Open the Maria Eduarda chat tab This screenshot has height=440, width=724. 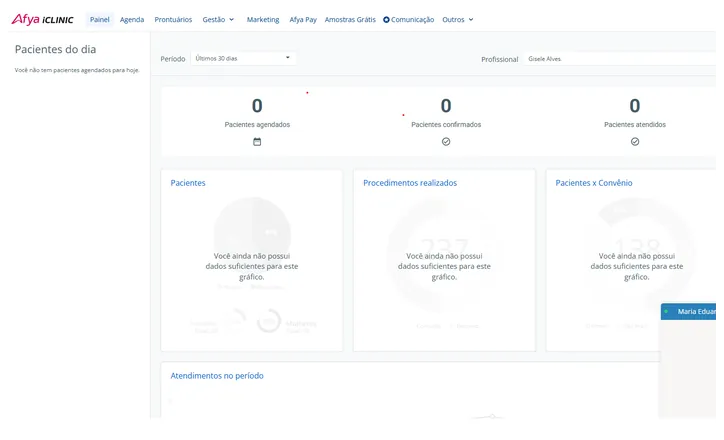point(688,312)
